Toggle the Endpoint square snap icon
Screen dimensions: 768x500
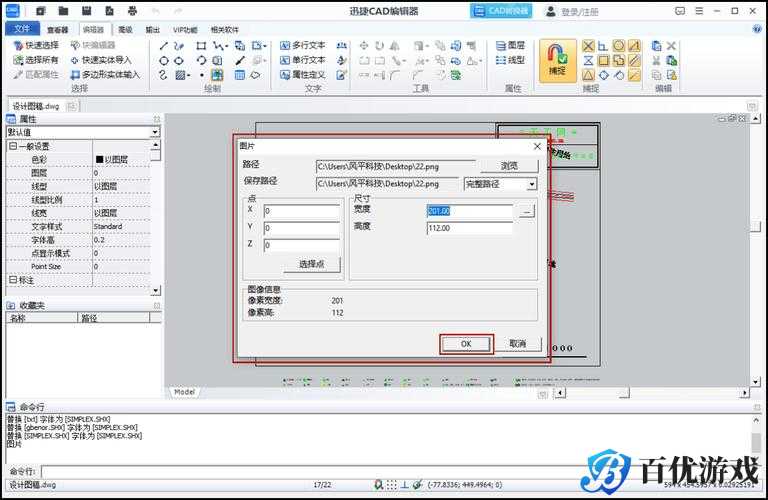[x=603, y=61]
